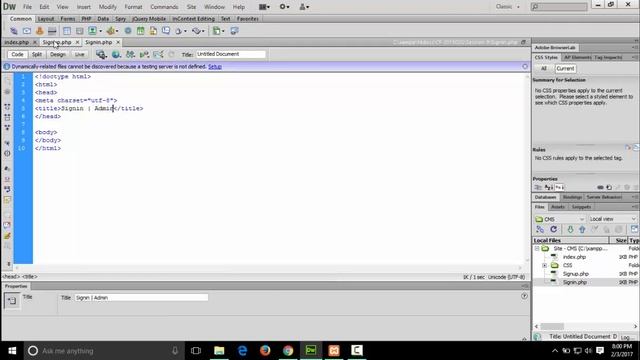640x360 pixels.
Task: Open the Classic workspace switcher dropdown
Action: pyautogui.click(x=508, y=7)
